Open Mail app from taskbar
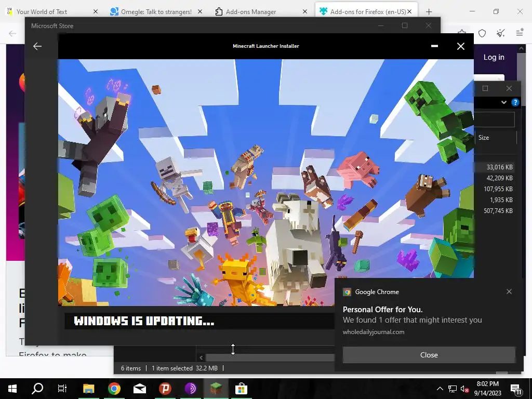 tap(139, 389)
